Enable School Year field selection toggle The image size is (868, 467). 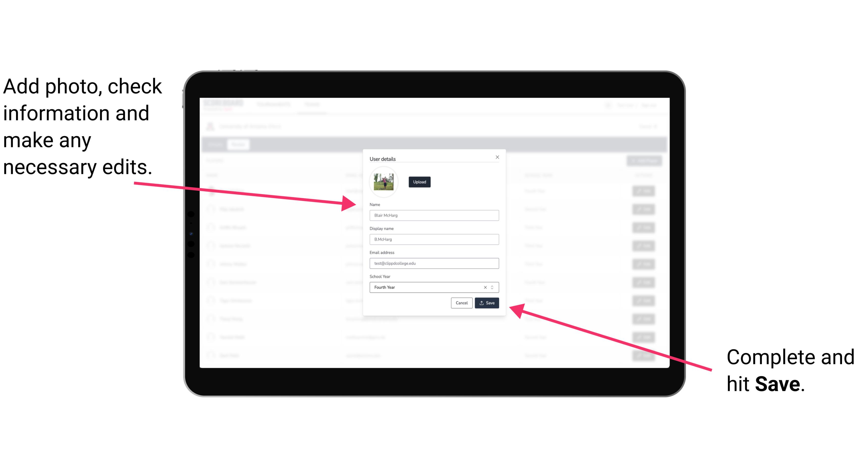click(x=493, y=287)
